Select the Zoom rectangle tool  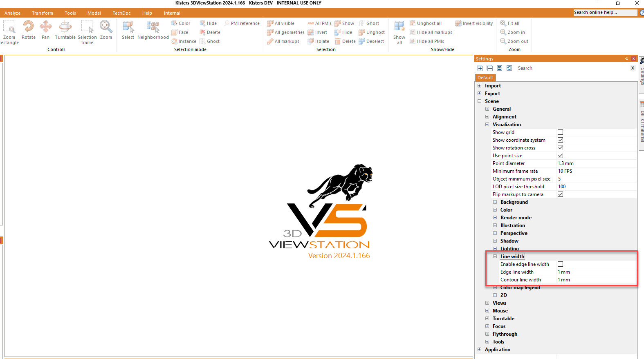click(9, 32)
